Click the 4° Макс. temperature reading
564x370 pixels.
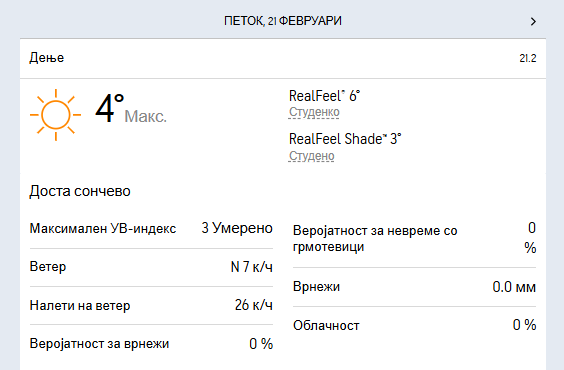[x=131, y=109]
